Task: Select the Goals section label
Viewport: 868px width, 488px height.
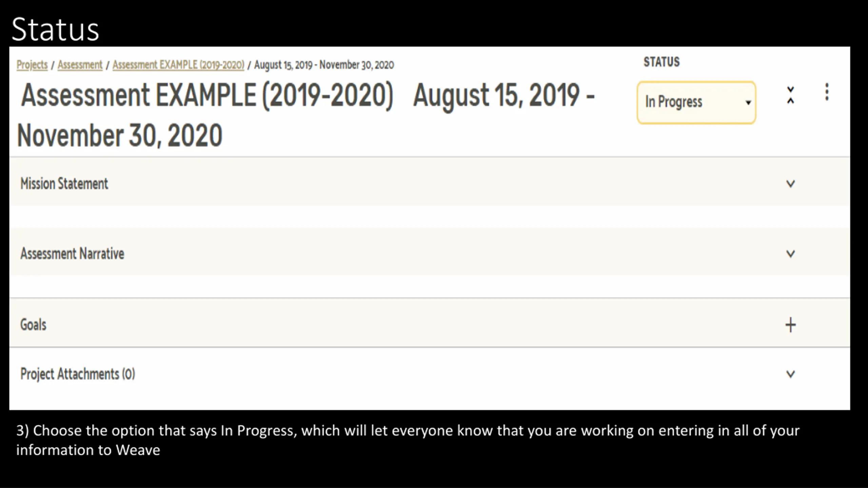Action: [33, 325]
